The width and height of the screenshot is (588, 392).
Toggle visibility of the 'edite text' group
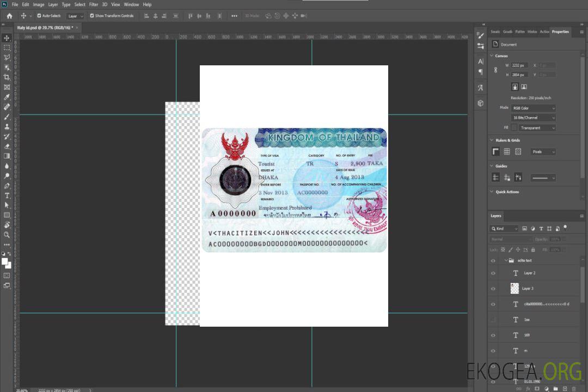click(493, 260)
